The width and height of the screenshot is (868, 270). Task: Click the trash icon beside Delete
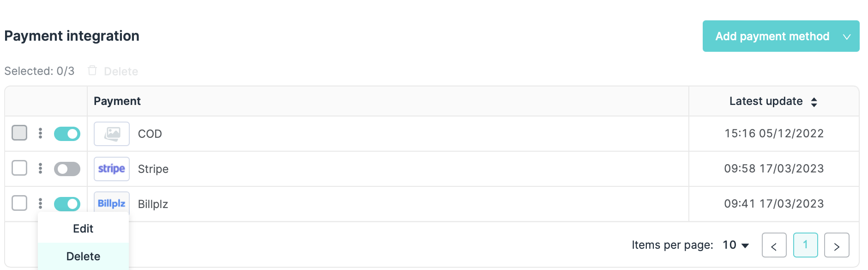[92, 70]
